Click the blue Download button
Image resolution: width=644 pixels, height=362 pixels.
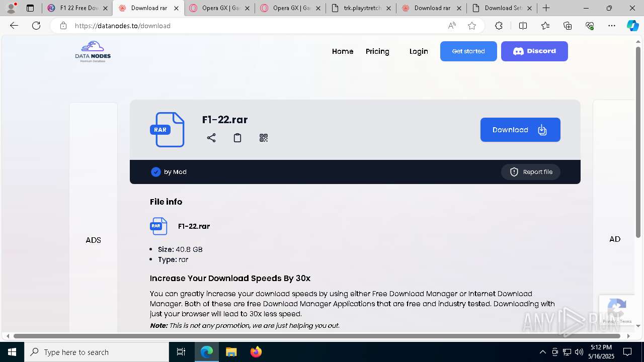pyautogui.click(x=520, y=130)
